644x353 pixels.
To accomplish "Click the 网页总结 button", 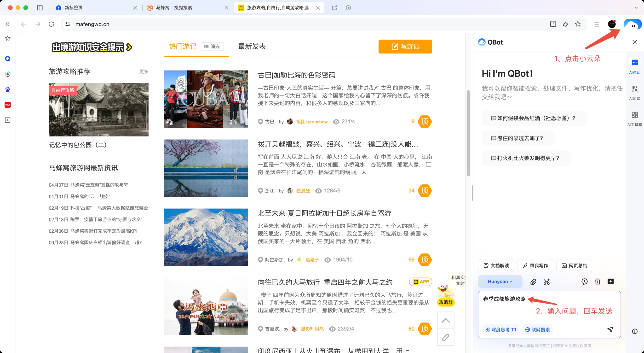I will (574, 265).
